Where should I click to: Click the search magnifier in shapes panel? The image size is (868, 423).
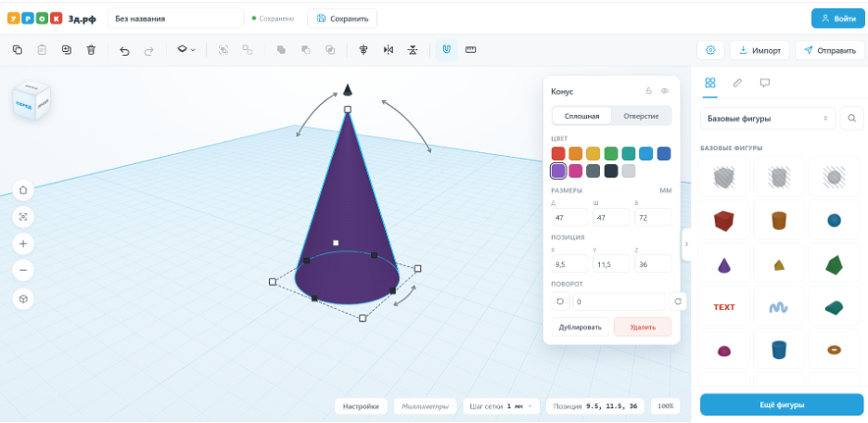tap(852, 118)
